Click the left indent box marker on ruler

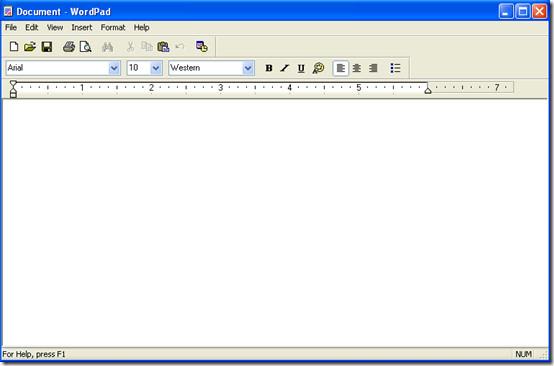13,95
